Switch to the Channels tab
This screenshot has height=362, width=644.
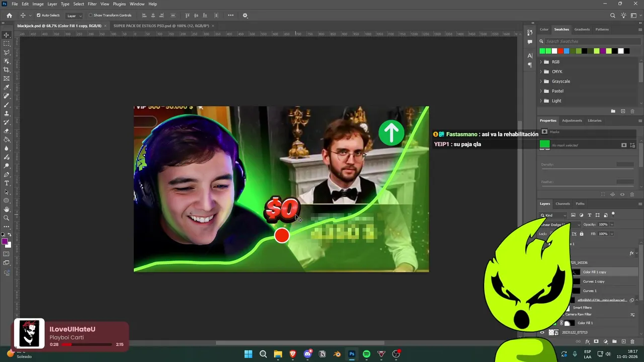[562, 204]
